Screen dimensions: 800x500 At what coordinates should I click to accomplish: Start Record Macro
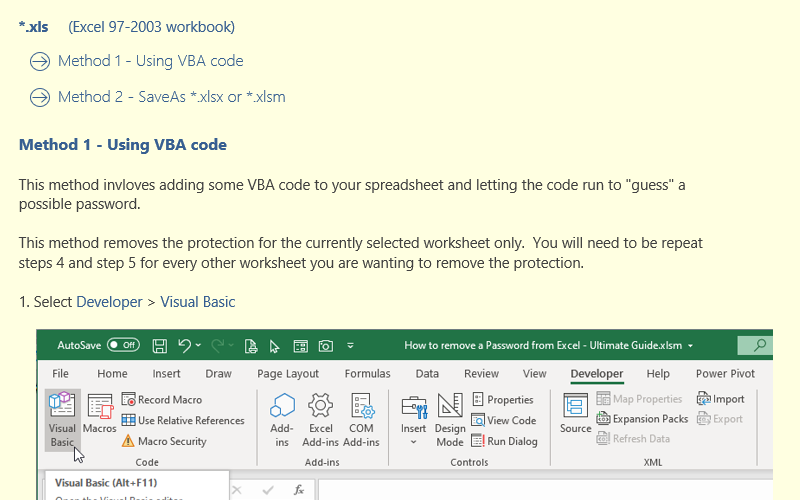tap(162, 399)
